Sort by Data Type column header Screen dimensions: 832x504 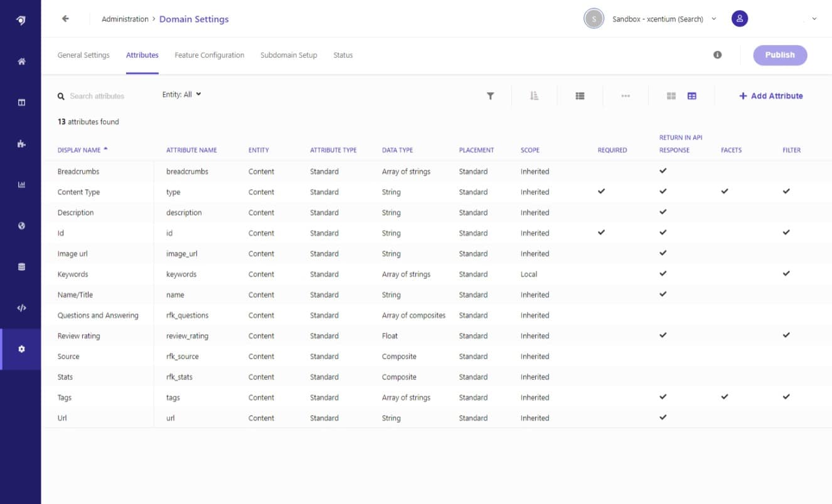click(x=397, y=150)
